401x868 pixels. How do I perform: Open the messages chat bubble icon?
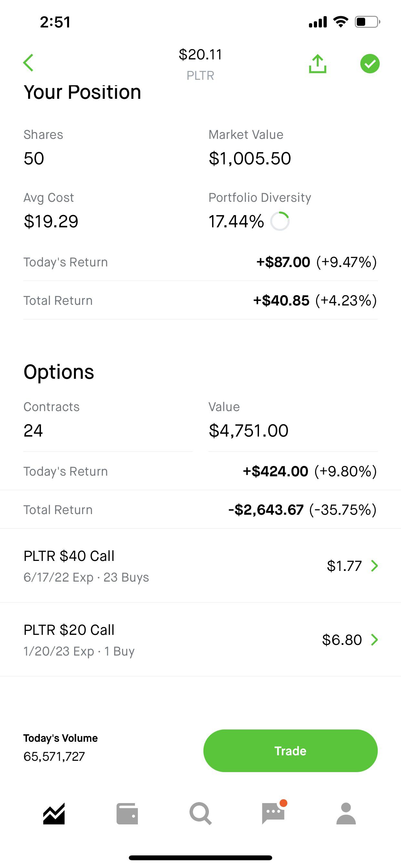pos(273,813)
